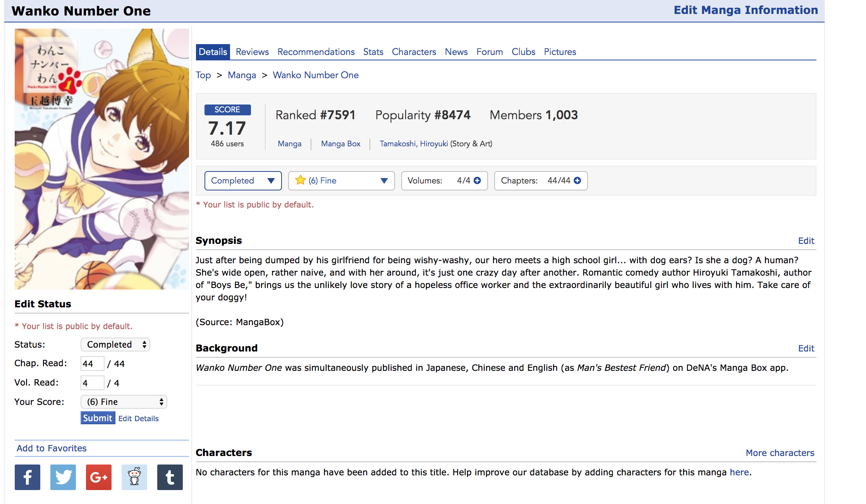
Task: Open the Manga type link under score
Action: 290,144
